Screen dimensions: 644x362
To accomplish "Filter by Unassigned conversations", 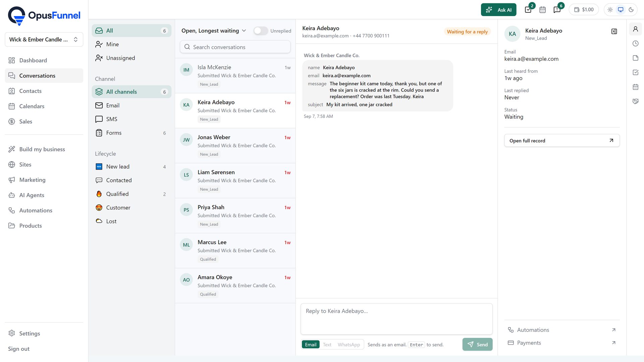I will pyautogui.click(x=131, y=58).
